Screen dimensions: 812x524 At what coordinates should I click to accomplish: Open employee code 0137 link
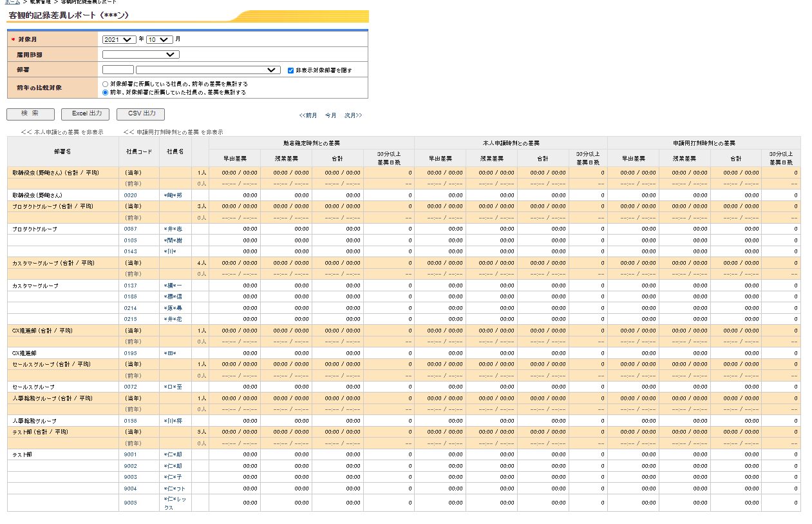pos(130,286)
